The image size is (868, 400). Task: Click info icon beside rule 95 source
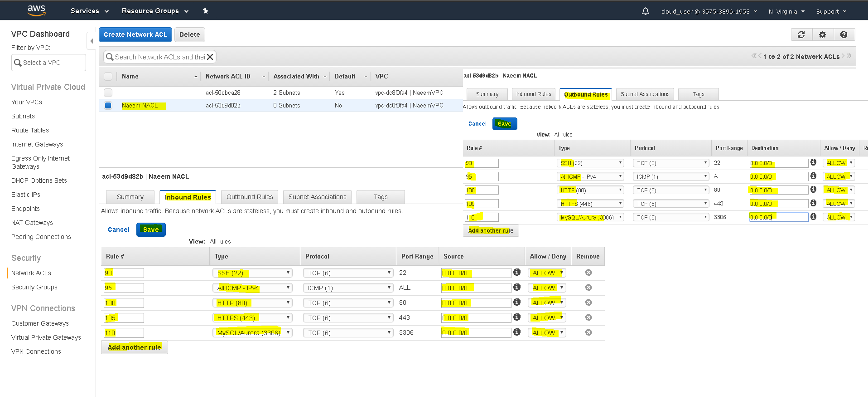tap(516, 287)
